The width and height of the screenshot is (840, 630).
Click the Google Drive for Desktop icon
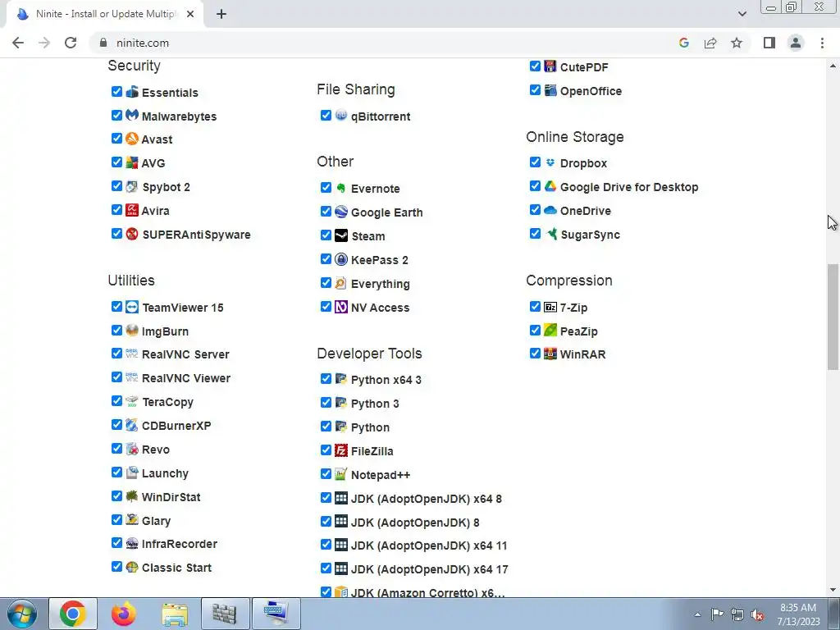coord(550,186)
